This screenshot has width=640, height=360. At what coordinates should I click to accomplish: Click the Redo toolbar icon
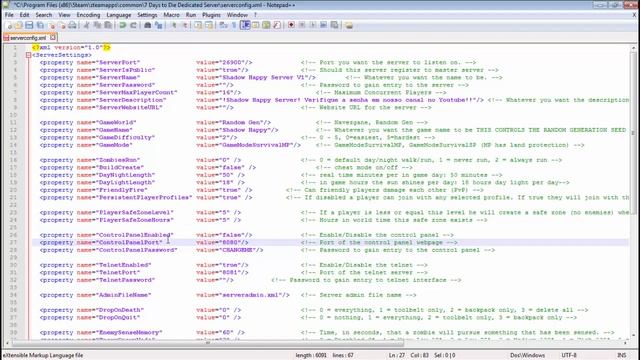pos(133,25)
